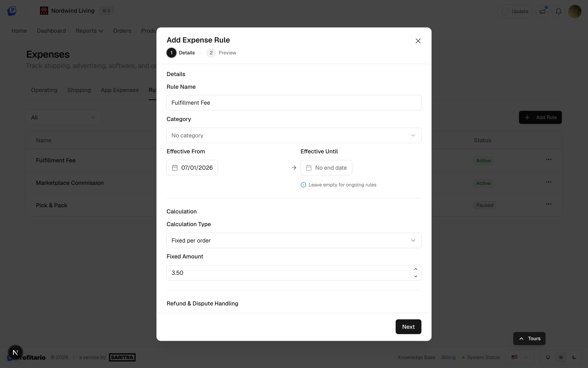Open the user avatar menu
Image resolution: width=588 pixels, height=368 pixels.
[575, 11]
